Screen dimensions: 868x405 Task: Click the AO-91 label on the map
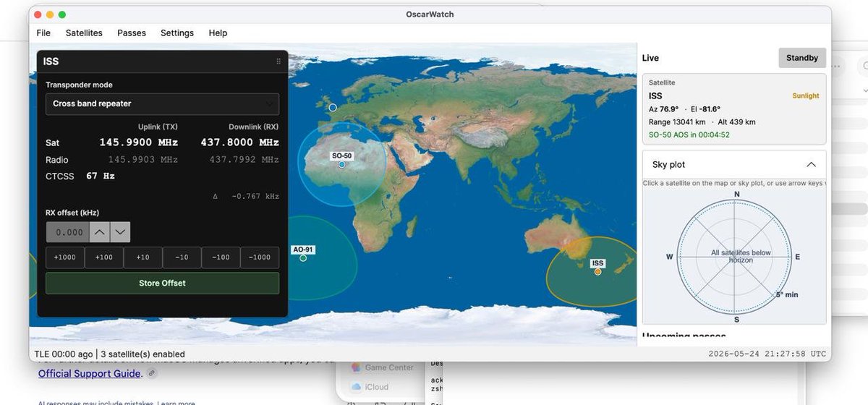pos(303,250)
